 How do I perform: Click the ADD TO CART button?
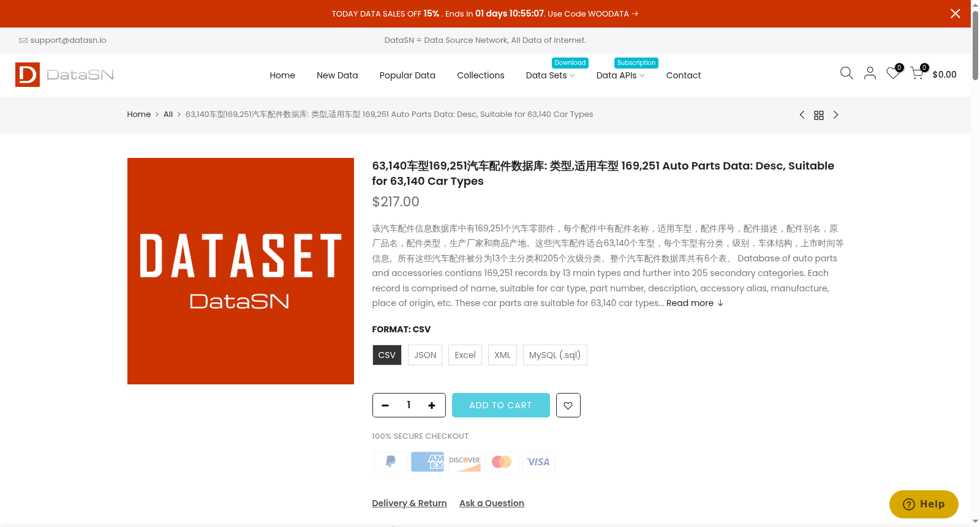pos(501,405)
